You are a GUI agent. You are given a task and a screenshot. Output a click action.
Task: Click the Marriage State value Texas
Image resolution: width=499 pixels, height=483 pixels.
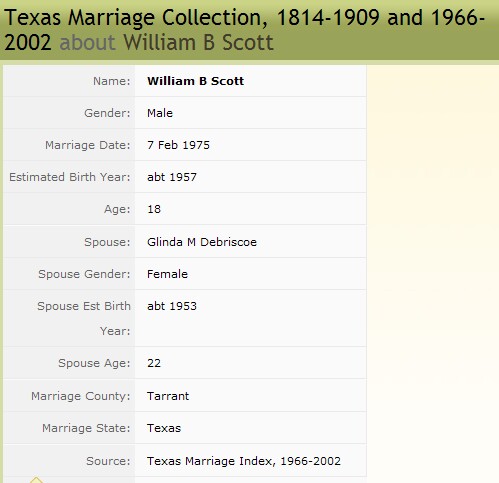[164, 428]
